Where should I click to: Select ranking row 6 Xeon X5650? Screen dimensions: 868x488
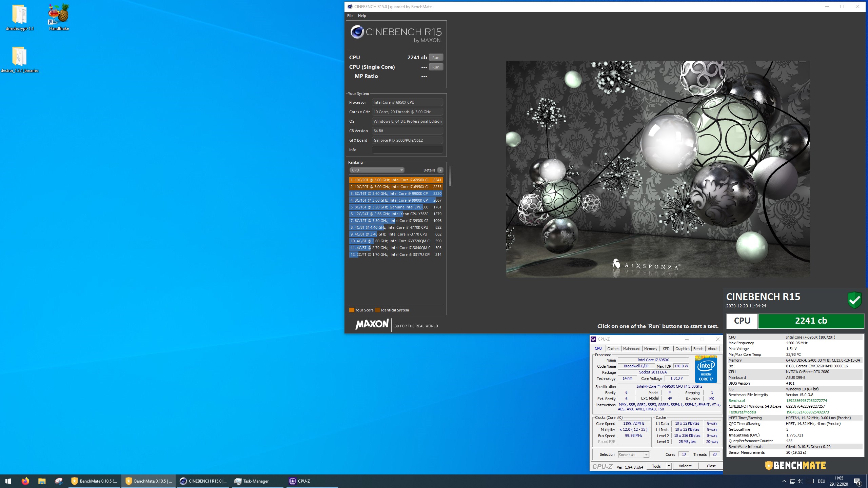396,214
